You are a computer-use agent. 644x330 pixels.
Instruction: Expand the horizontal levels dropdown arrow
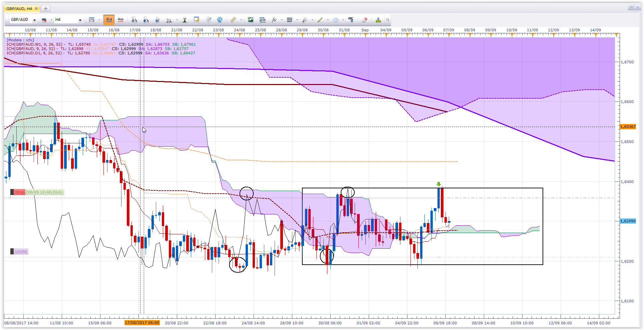pyautogui.click(x=297, y=20)
